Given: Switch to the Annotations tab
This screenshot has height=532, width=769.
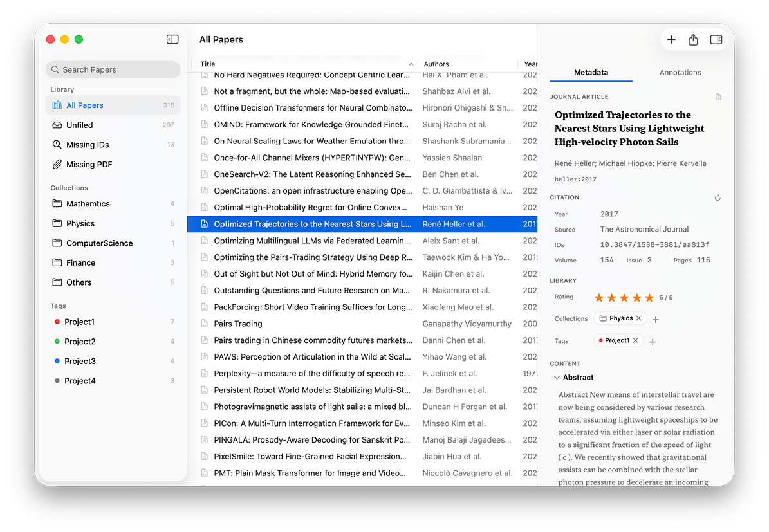Looking at the screenshot, I should point(680,73).
